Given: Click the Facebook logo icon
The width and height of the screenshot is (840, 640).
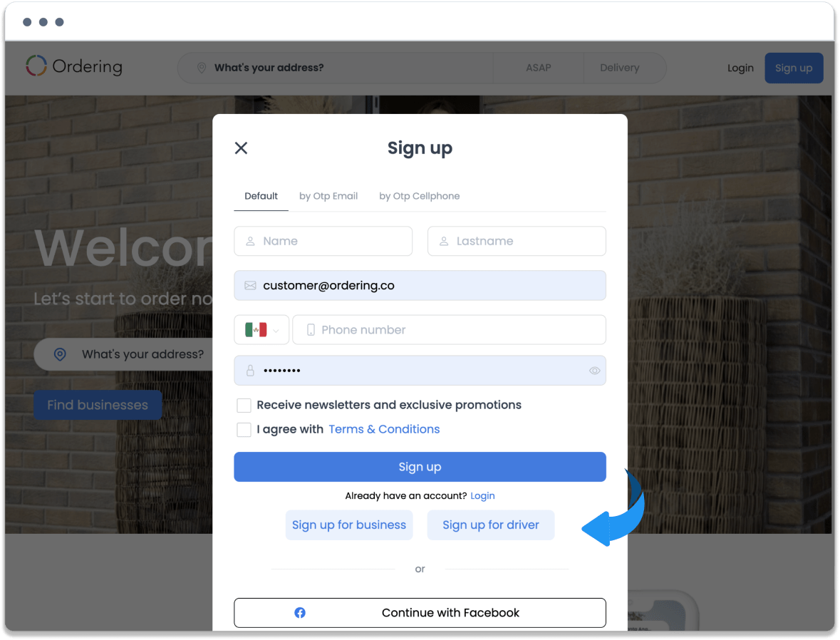Looking at the screenshot, I should 300,613.
